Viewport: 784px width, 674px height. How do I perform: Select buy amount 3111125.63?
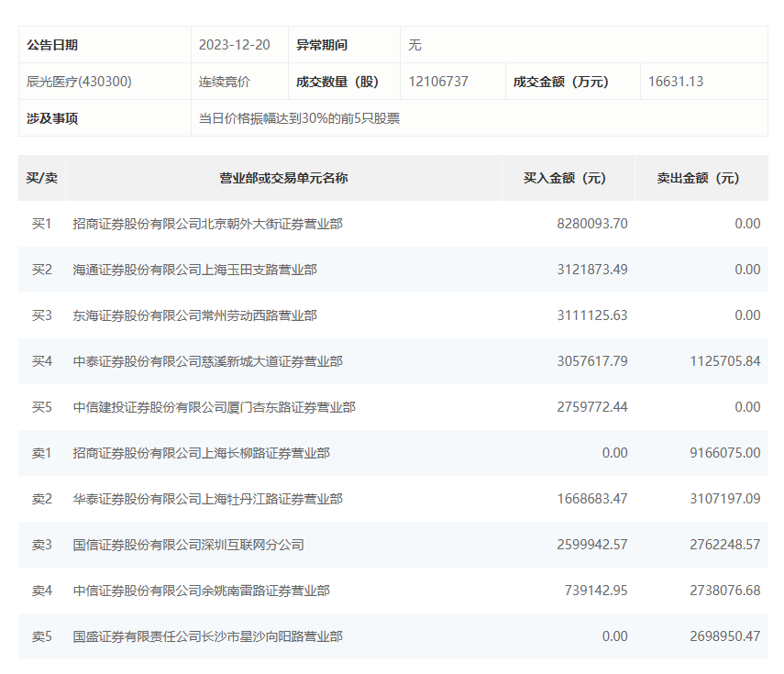[x=592, y=315]
